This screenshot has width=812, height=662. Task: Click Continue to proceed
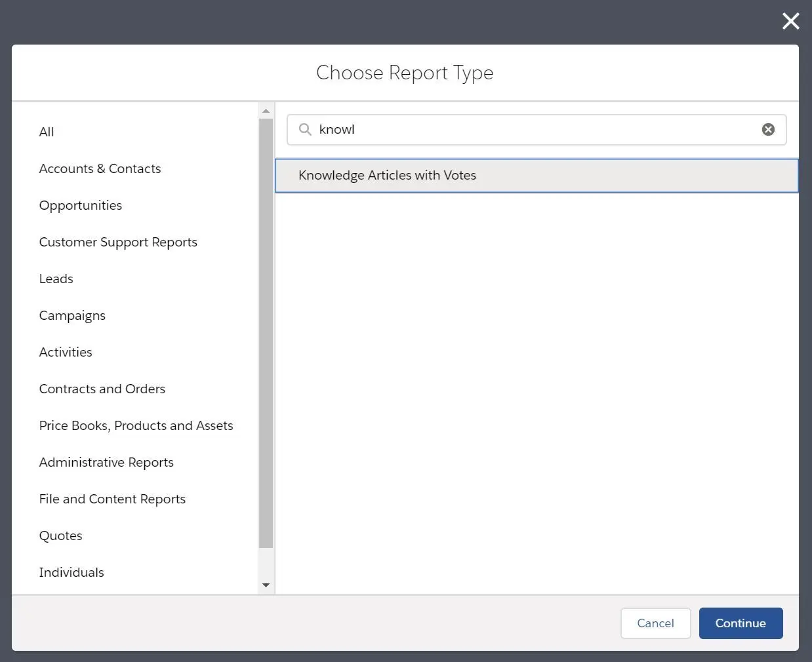click(741, 623)
